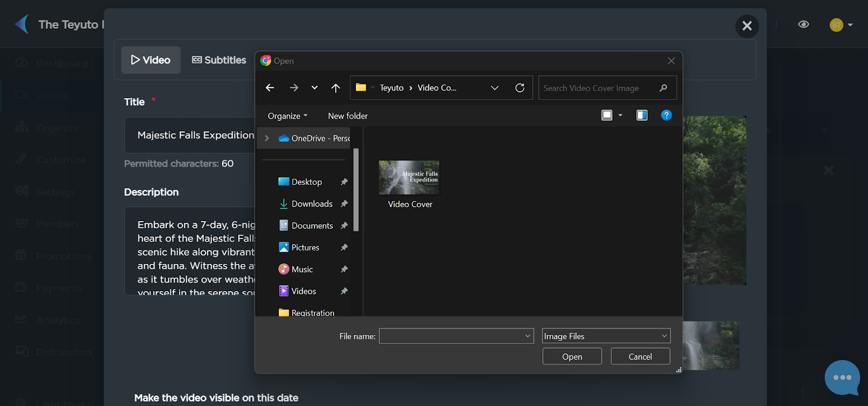Select the waterfall cover thumbnail in the modal

(711, 346)
